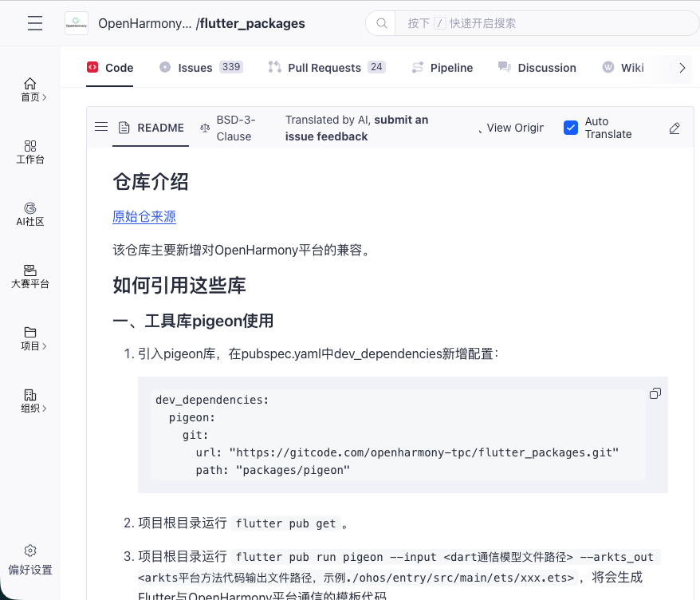Click the Discussion tab icon
This screenshot has height=600, width=700.
coord(505,68)
